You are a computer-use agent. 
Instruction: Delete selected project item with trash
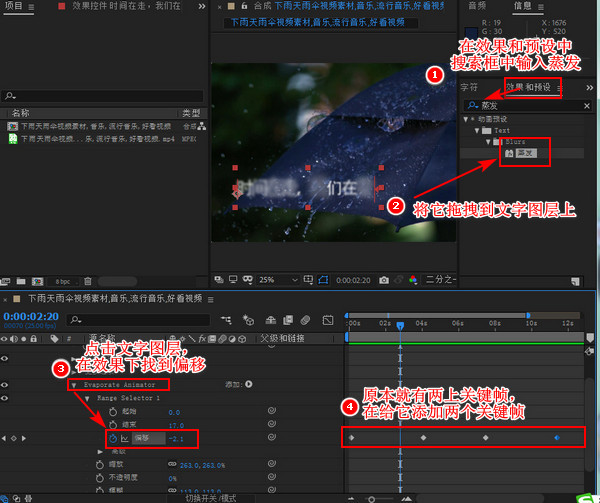(88, 282)
